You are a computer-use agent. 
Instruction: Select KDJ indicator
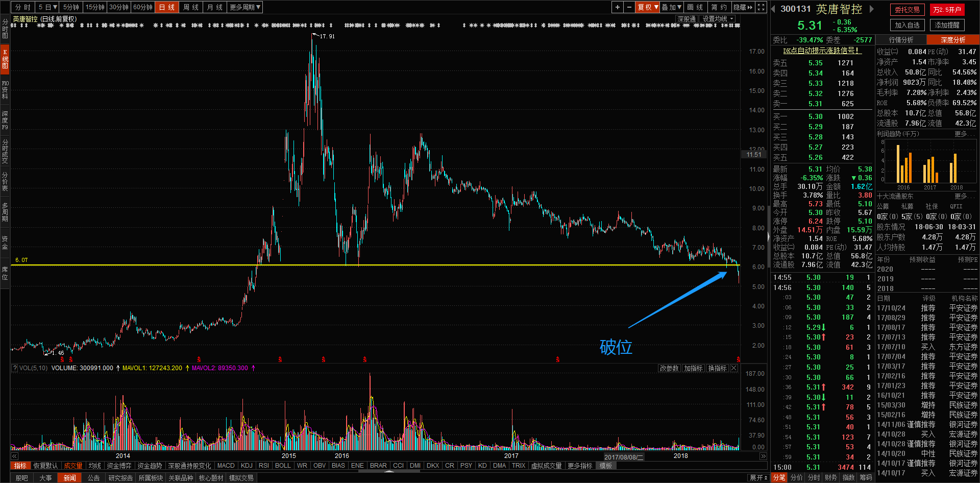[247, 466]
